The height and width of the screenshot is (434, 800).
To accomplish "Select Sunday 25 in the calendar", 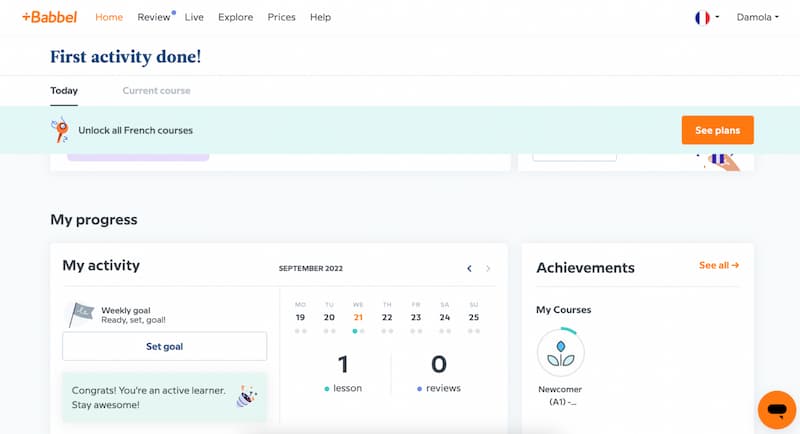I will (x=474, y=317).
